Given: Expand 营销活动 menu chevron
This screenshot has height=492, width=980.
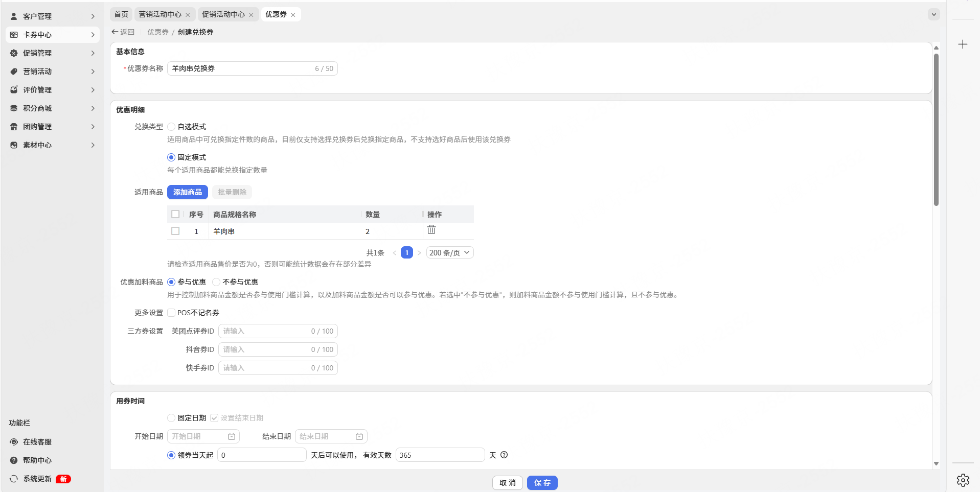Looking at the screenshot, I should (93, 72).
